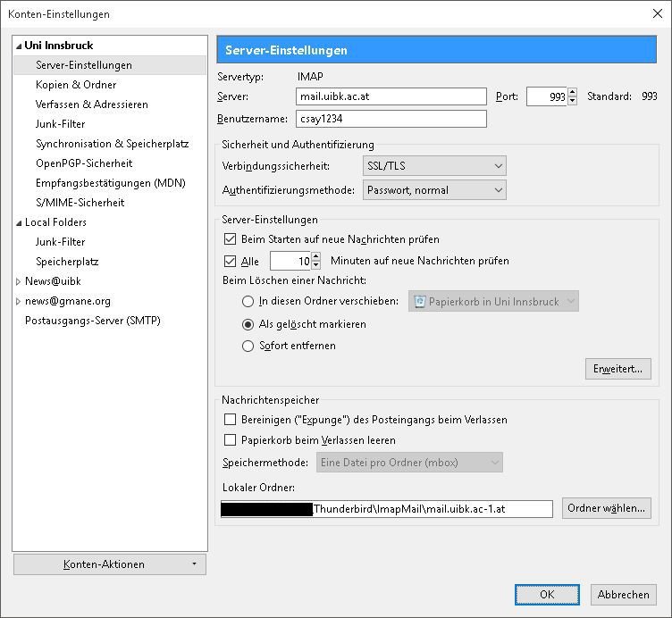Open Junk-Filter under Local Folders

pyautogui.click(x=61, y=242)
